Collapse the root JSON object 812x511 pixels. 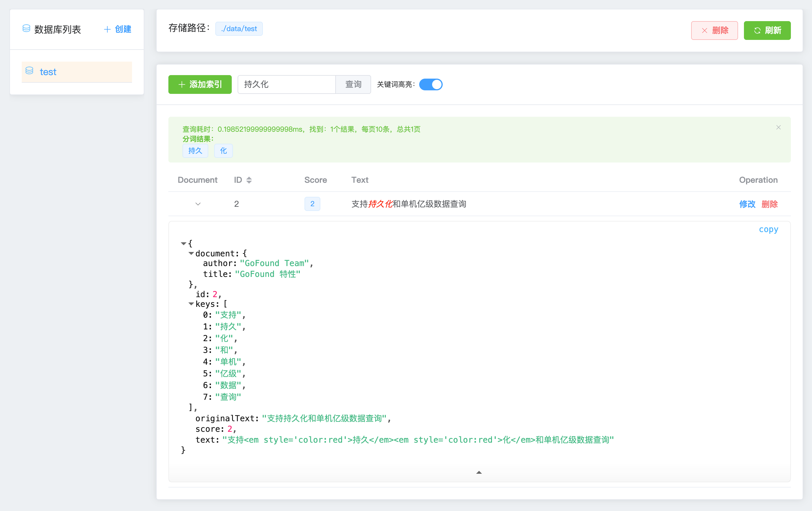coord(183,243)
